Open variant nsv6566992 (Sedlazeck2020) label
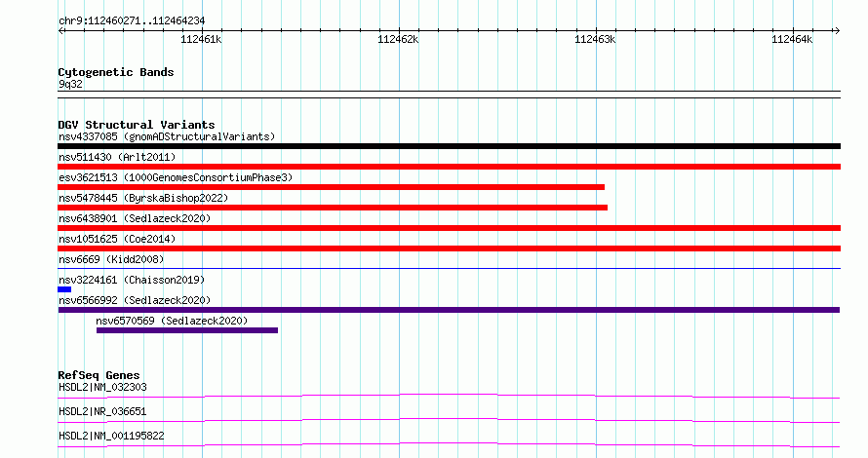 135,300
